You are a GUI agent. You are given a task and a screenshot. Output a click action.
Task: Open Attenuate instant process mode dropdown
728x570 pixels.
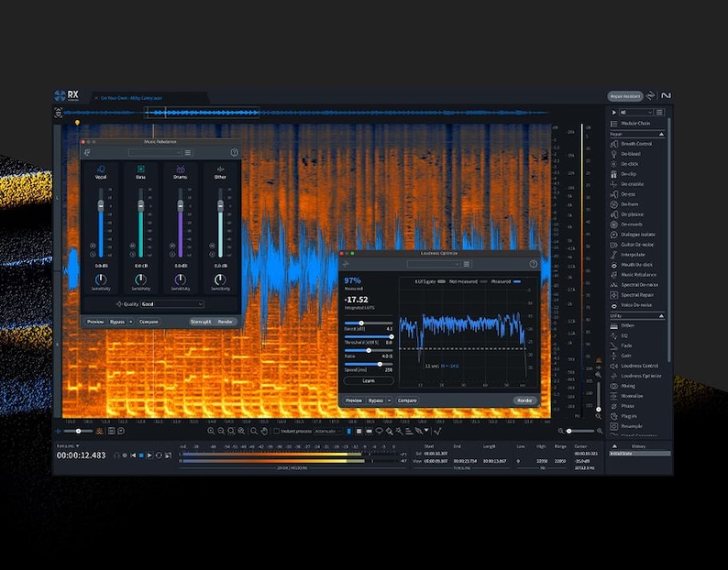click(x=328, y=432)
